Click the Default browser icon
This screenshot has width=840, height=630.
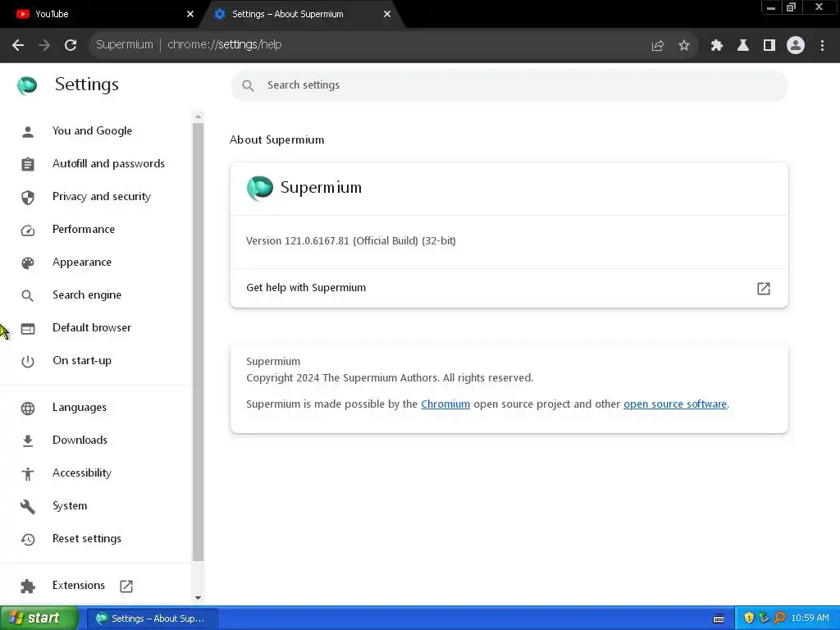coord(28,328)
